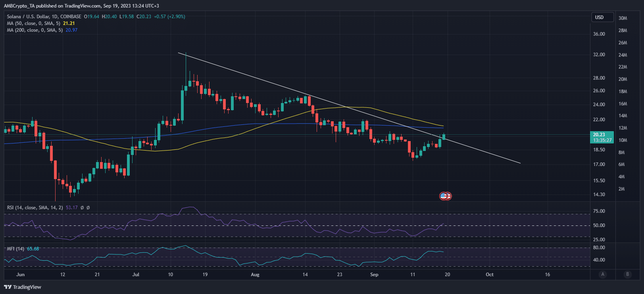
Task: Click the current price label 20.23
Action: coord(602,137)
